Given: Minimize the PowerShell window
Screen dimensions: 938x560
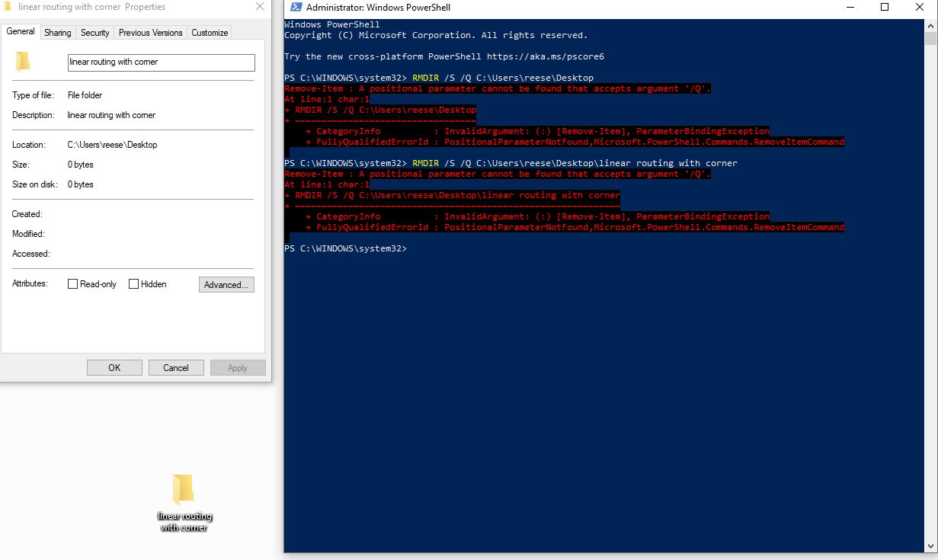Looking at the screenshot, I should 850,8.
